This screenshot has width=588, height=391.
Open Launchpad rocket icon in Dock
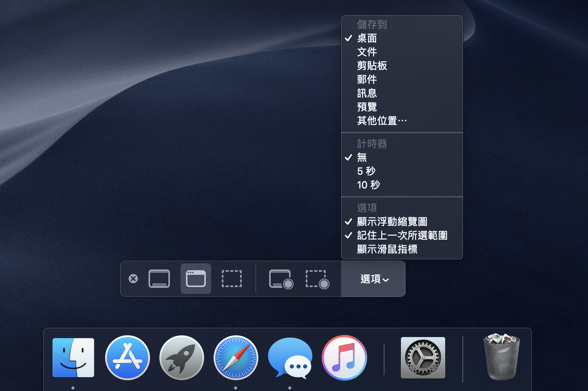[182, 358]
